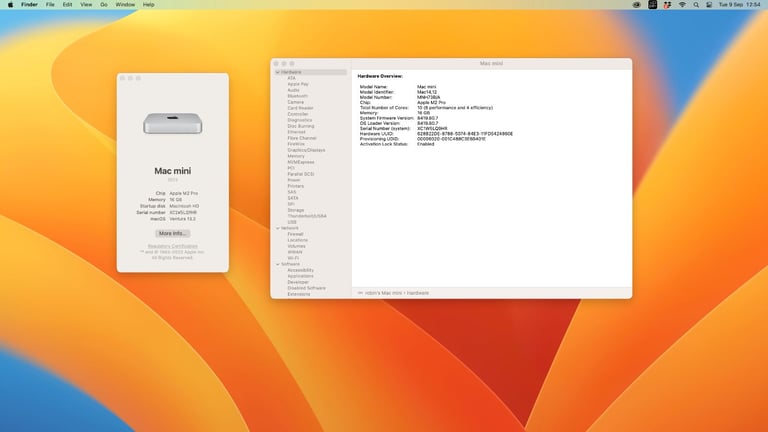Click the Hardware path in the status bar
768x432 pixels.
pyautogui.click(x=418, y=293)
